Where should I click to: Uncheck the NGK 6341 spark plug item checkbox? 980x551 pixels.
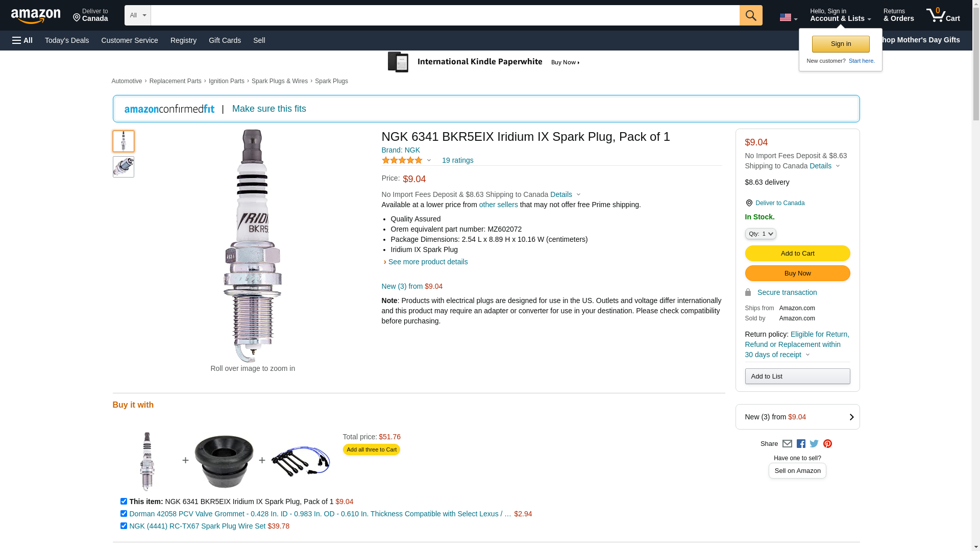[x=124, y=502]
